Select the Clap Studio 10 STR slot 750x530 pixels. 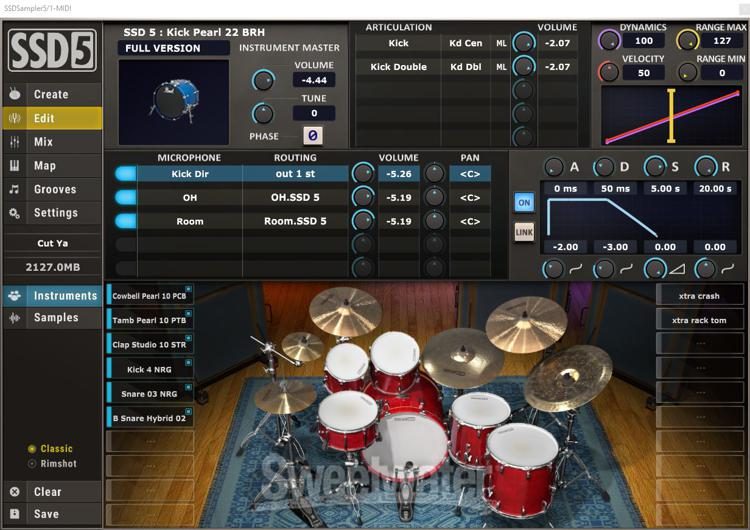(x=150, y=344)
